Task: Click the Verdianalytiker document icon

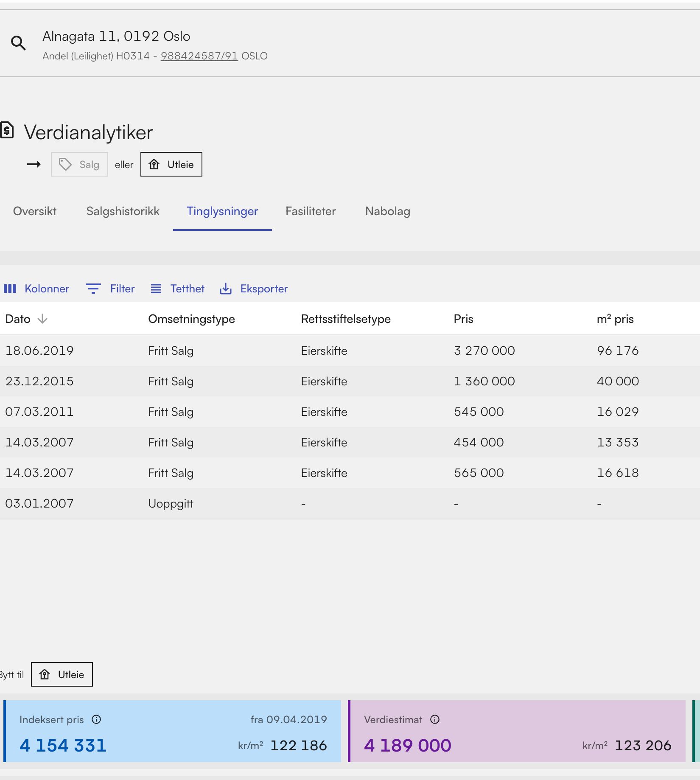Action: 7,130
